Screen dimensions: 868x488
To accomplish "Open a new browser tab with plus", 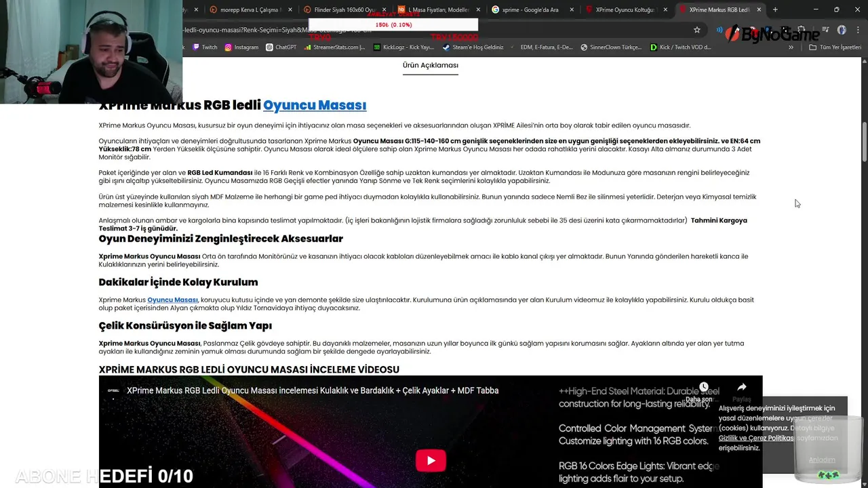I will click(x=775, y=9).
